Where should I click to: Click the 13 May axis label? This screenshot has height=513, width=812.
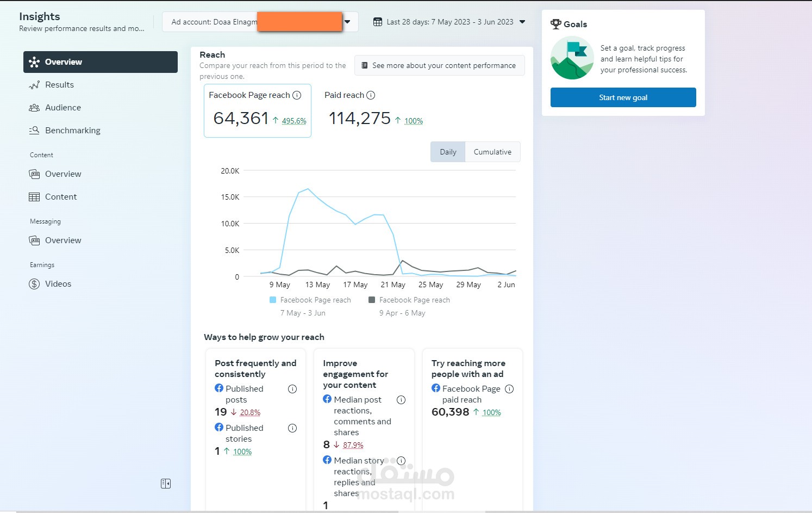pos(317,285)
